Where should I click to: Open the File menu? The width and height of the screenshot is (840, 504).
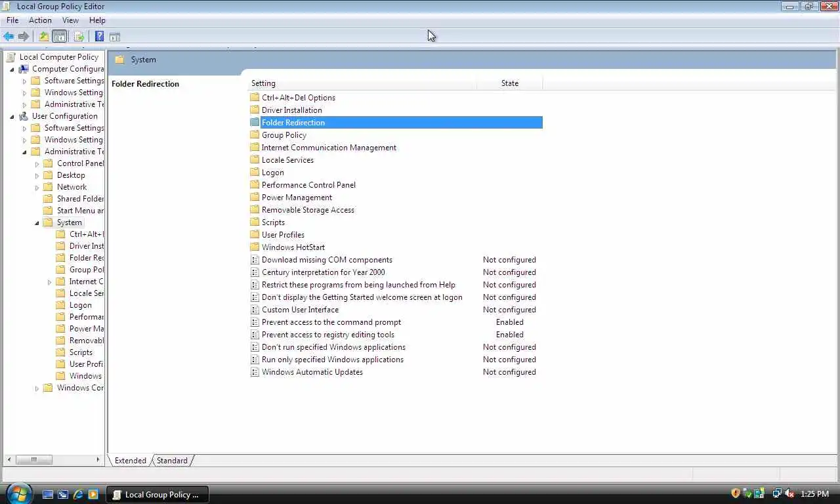pyautogui.click(x=12, y=20)
